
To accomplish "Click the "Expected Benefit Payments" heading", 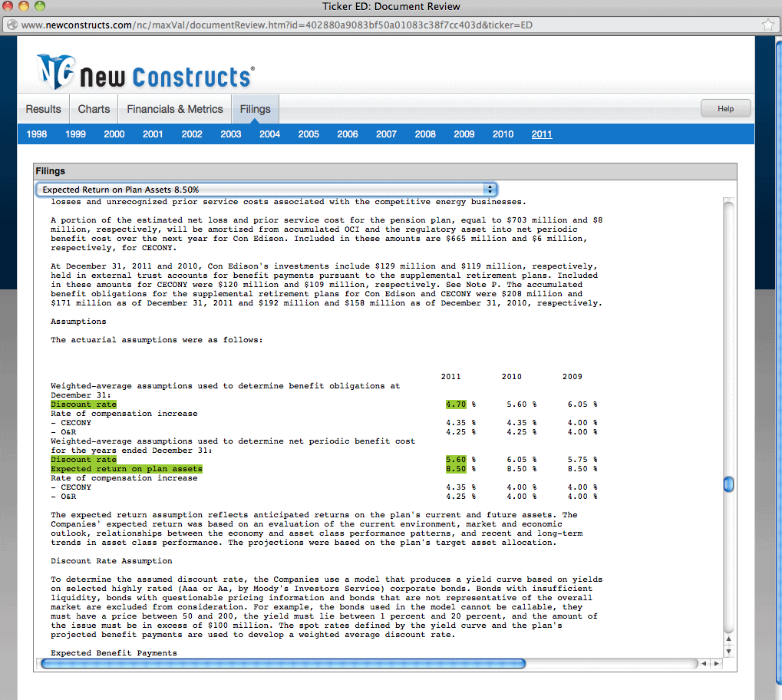I will click(x=114, y=653).
